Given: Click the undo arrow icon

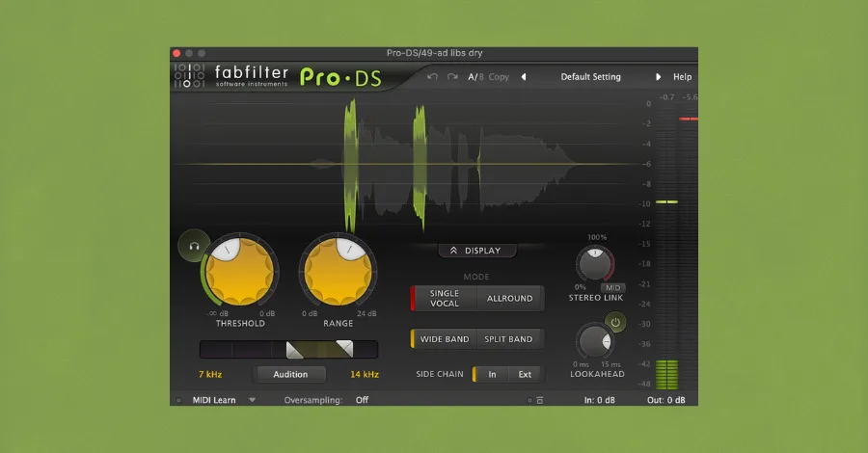Looking at the screenshot, I should coord(432,77).
